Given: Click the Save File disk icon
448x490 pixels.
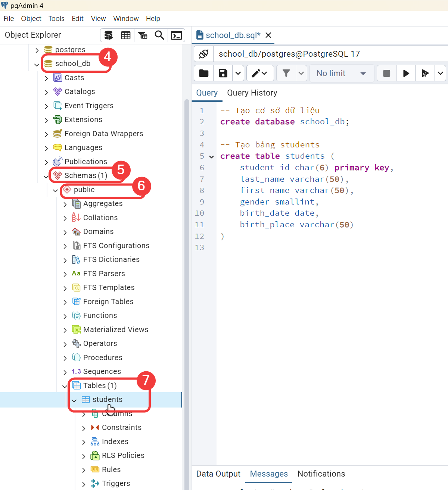Looking at the screenshot, I should (x=223, y=73).
